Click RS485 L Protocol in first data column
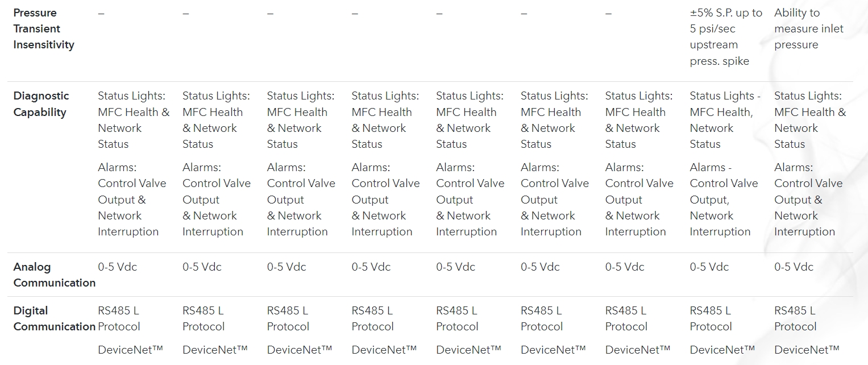This screenshot has width=868, height=365. click(x=118, y=318)
